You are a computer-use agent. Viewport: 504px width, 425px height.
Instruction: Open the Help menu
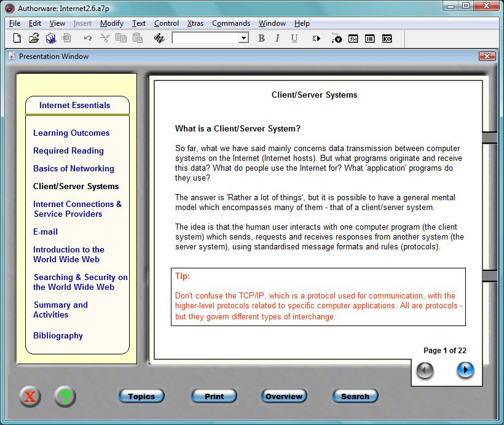point(302,23)
